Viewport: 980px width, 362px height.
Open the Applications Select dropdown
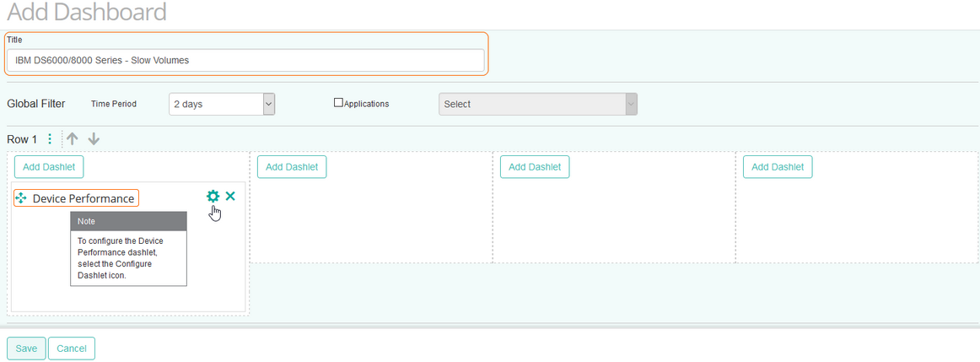click(538, 104)
